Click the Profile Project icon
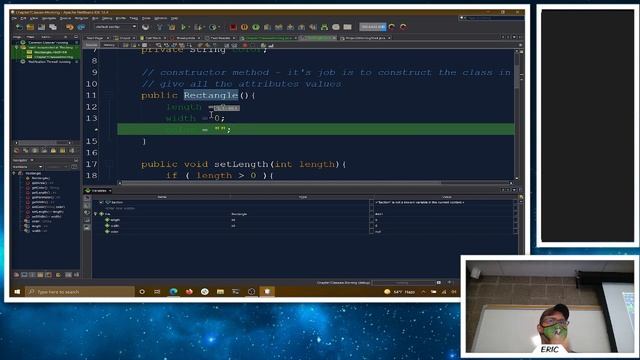 coord(212,27)
